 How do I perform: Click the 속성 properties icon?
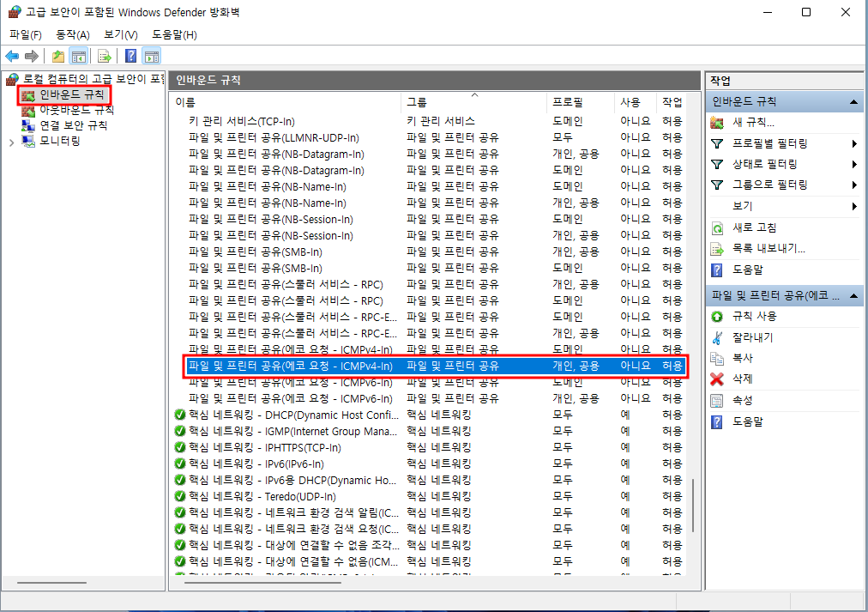(x=717, y=401)
